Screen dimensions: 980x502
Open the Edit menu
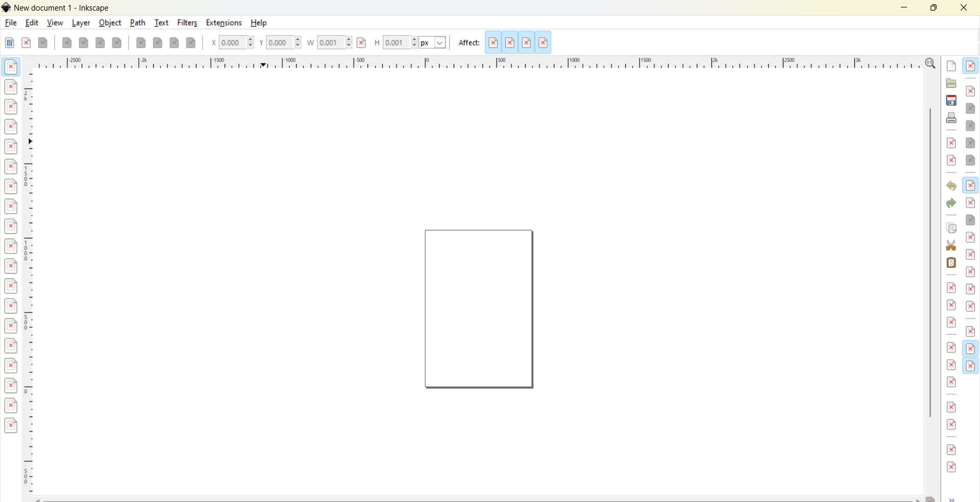[32, 23]
